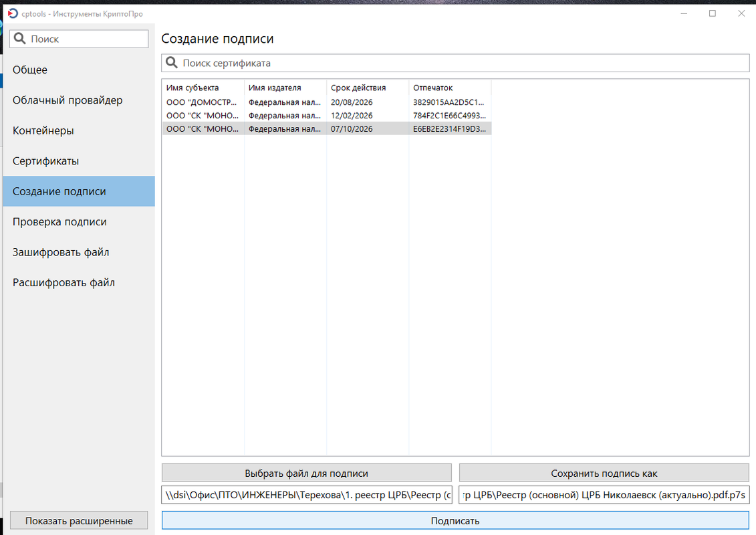Open the Общее section

click(79, 70)
